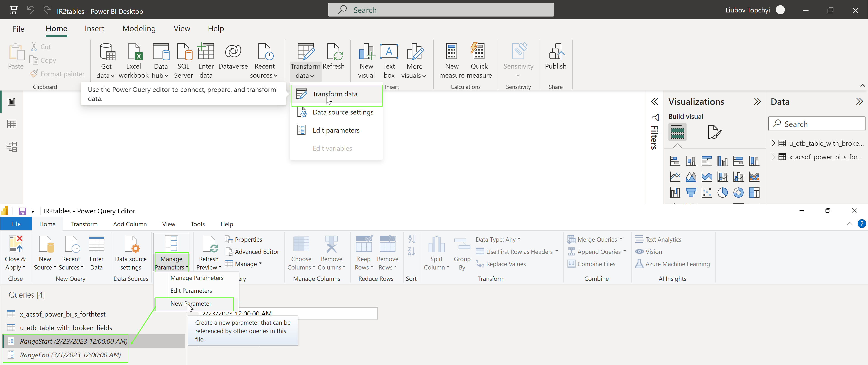868x365 pixels.
Task: Select the pie chart visualization
Action: click(722, 193)
